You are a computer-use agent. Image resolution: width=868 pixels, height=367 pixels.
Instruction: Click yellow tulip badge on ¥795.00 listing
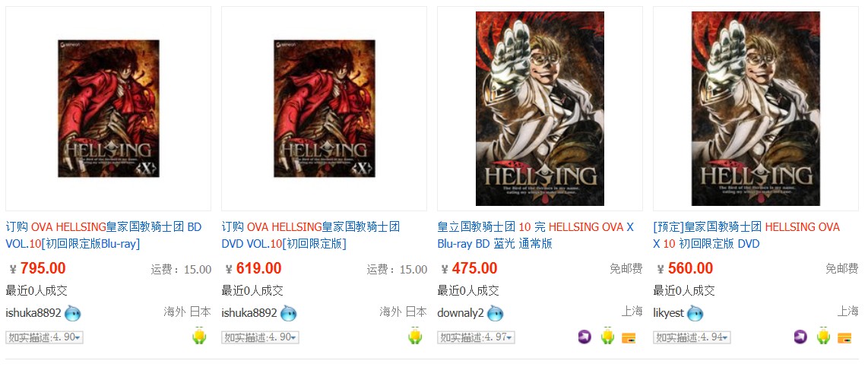[199, 335]
